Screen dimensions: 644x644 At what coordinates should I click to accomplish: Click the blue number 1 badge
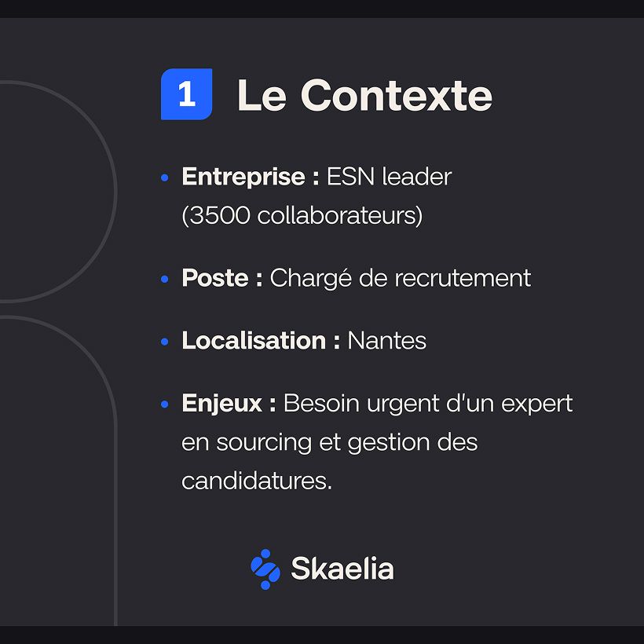186,94
